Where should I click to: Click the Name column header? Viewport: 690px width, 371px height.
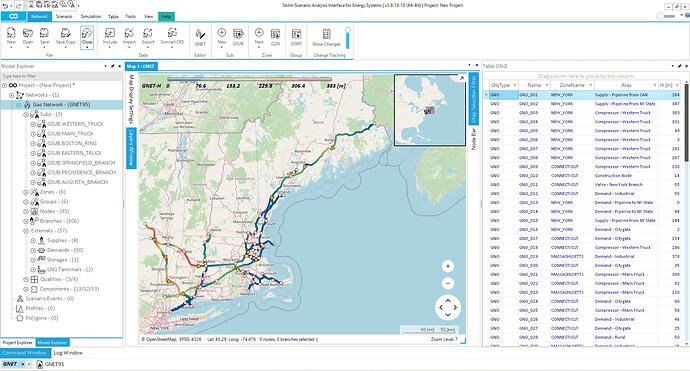534,85
